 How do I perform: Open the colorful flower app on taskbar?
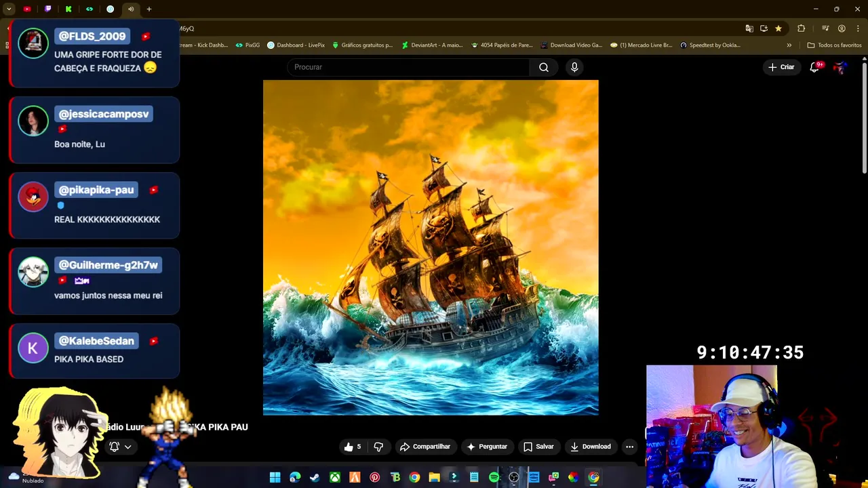point(574,477)
